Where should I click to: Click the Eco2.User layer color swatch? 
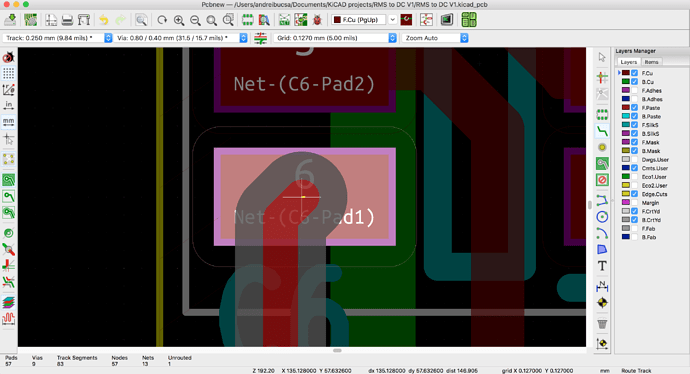625,185
